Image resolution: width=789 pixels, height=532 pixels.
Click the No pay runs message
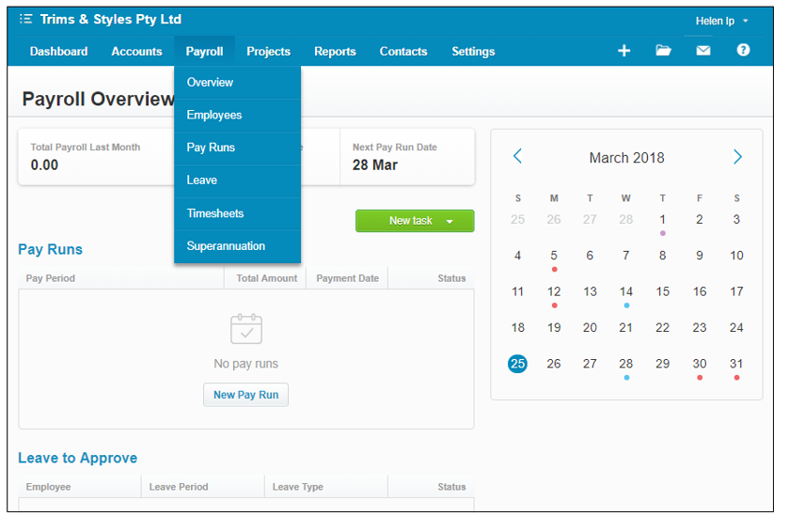coord(245,364)
